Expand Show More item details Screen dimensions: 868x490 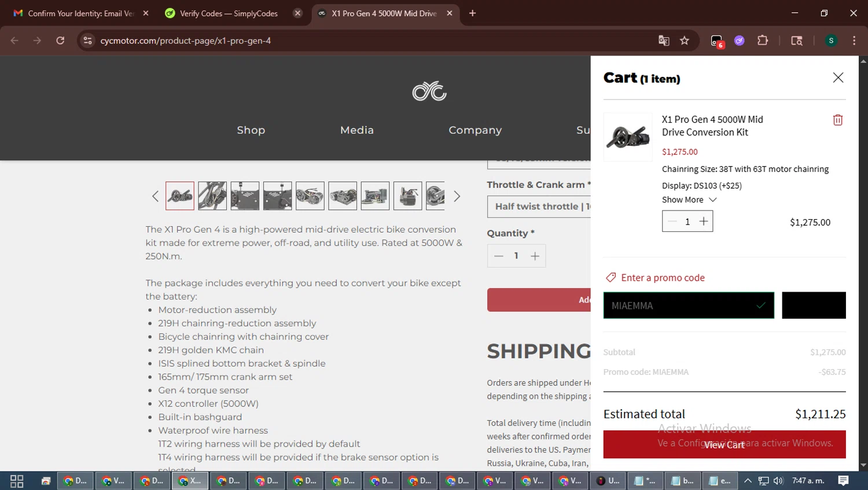689,200
